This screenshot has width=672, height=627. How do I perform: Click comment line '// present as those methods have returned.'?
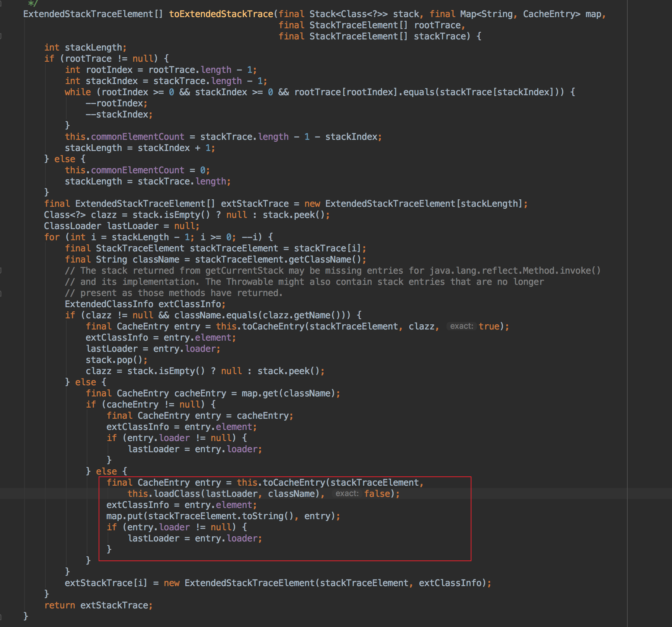(174, 293)
